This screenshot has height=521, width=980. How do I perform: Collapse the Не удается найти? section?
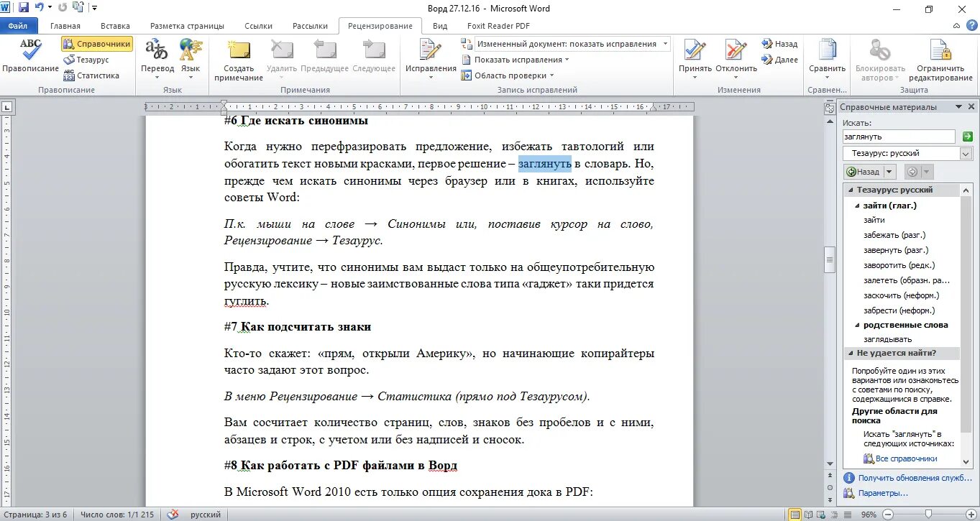pyautogui.click(x=850, y=354)
